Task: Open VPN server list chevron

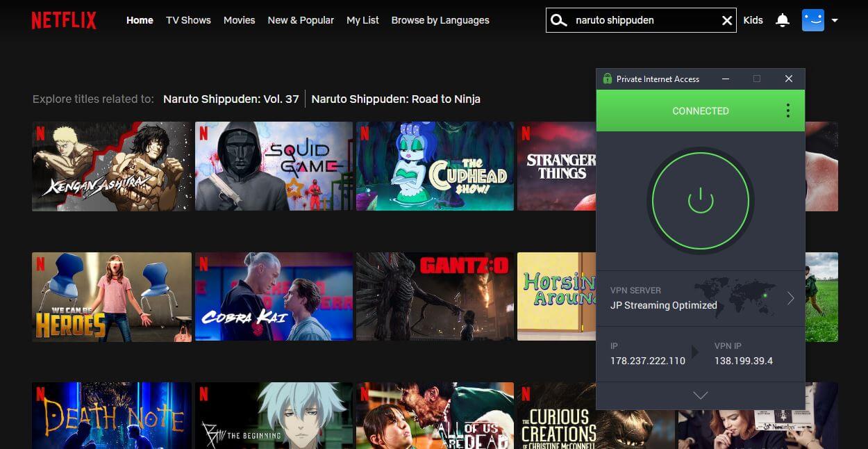Action: 790,298
